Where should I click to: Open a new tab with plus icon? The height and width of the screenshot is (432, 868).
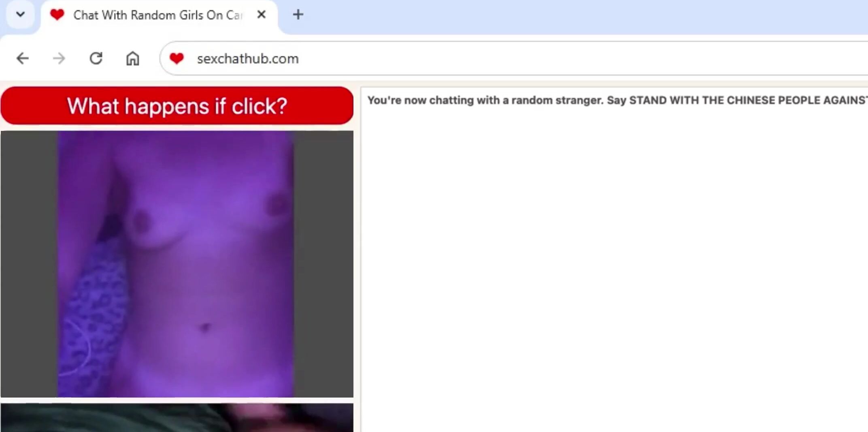[298, 15]
